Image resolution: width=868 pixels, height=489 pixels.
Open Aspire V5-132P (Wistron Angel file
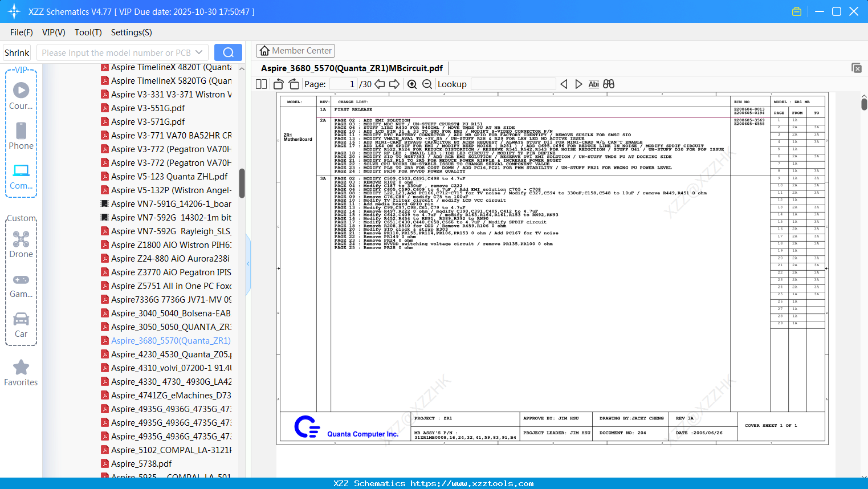click(x=166, y=190)
